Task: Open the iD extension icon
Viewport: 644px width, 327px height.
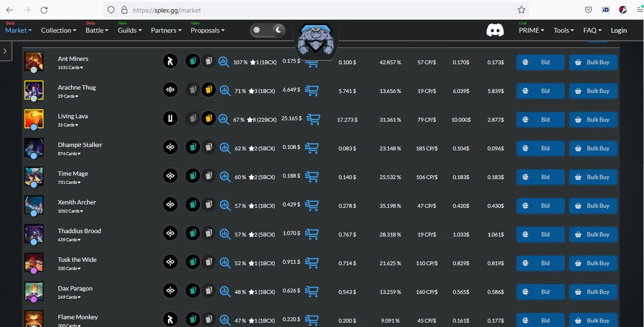Action: point(605,10)
